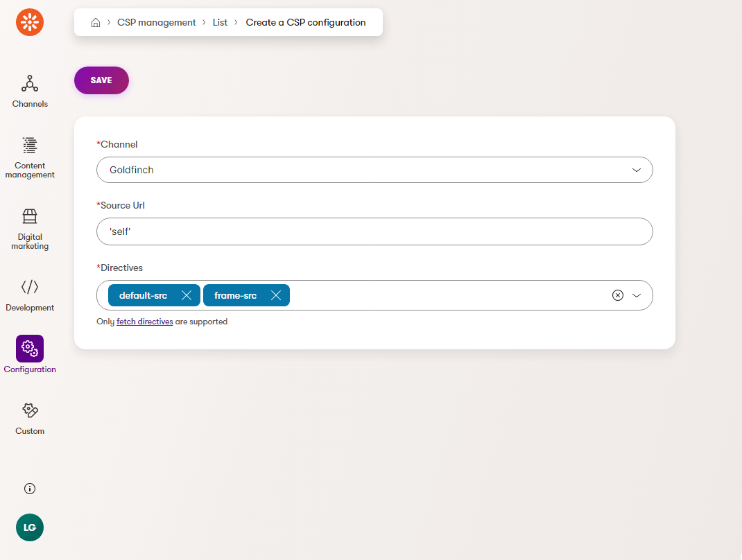Click the List breadcrumb

pos(220,22)
